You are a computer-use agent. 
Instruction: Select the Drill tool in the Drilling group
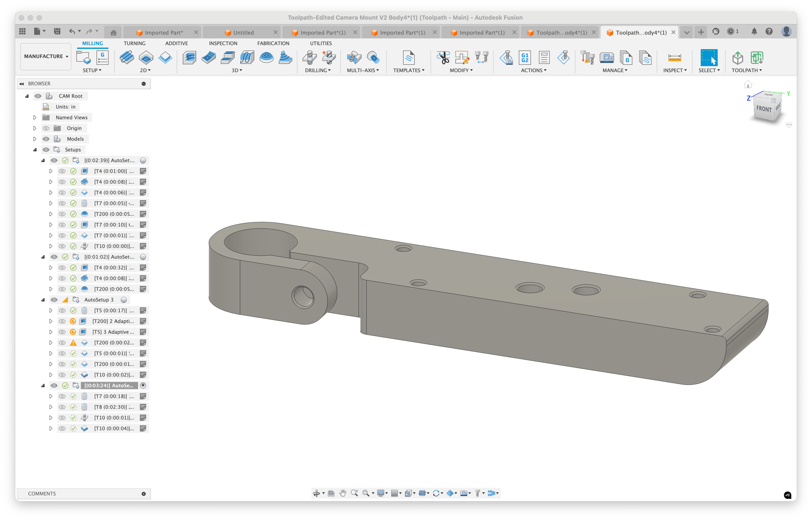(309, 58)
